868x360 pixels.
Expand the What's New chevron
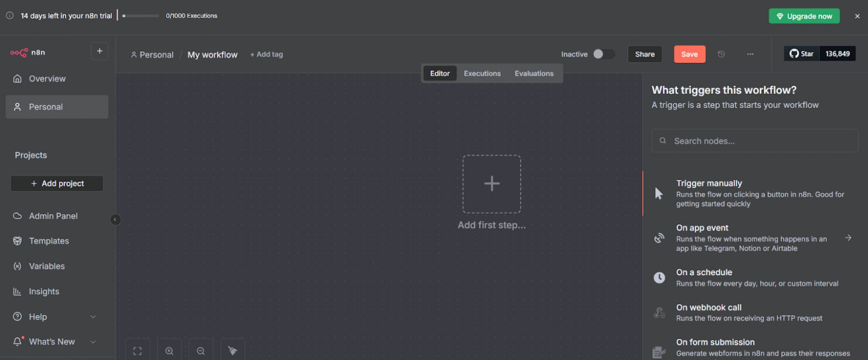(x=93, y=342)
